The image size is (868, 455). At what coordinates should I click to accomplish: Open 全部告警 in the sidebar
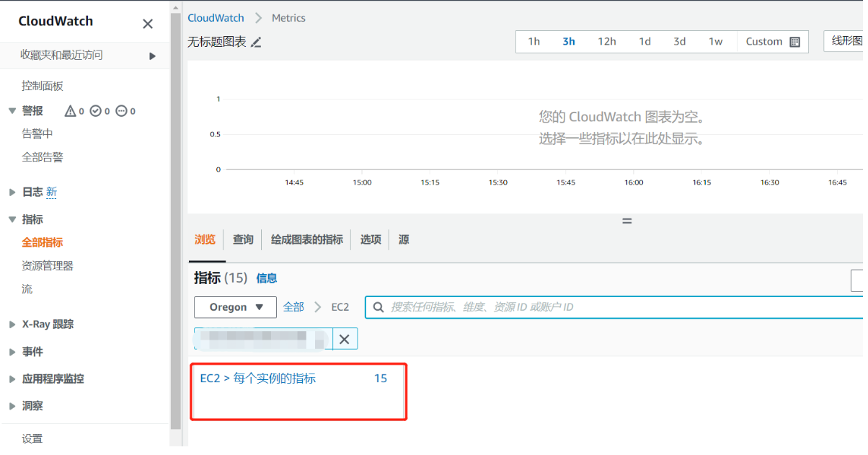click(x=43, y=157)
